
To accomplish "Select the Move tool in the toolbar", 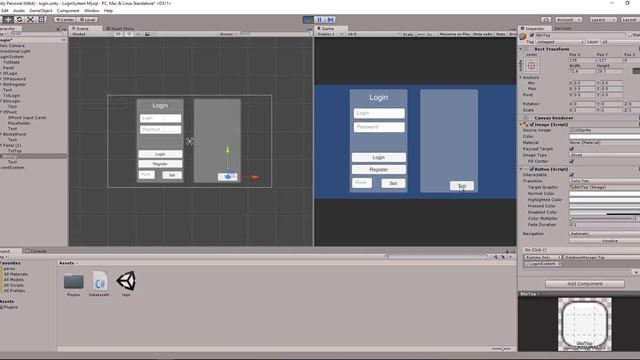I will [8, 20].
